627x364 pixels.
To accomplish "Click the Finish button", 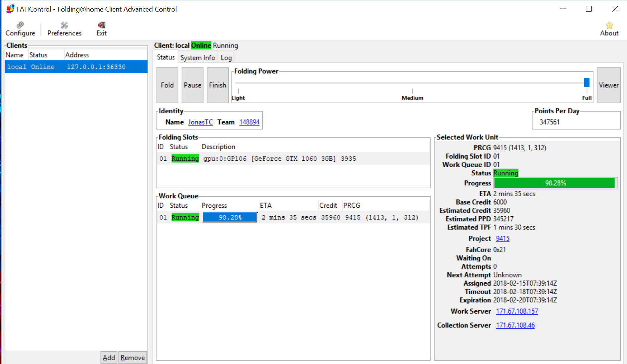I will 217,85.
